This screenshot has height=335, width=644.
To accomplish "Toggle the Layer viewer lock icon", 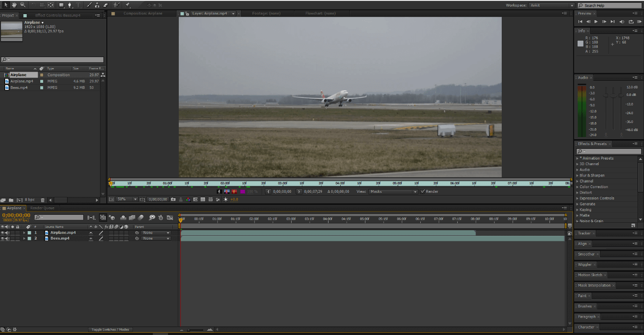I will click(187, 14).
